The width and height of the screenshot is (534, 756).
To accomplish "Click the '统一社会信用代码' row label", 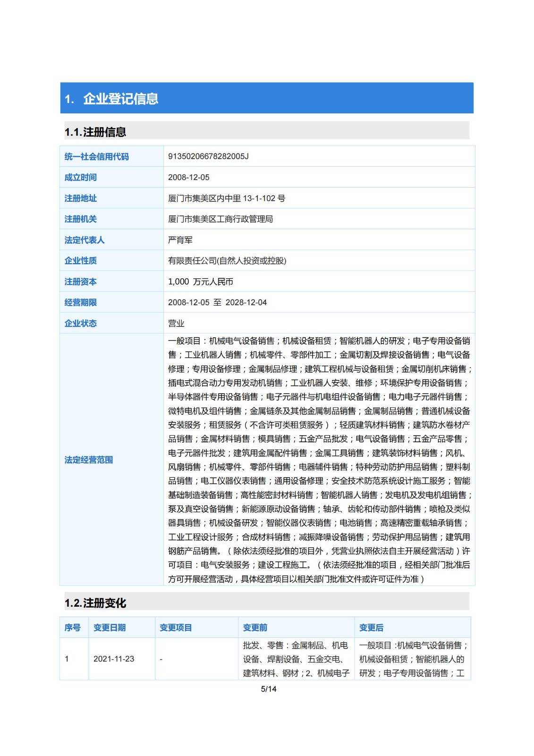I will tap(96, 156).
